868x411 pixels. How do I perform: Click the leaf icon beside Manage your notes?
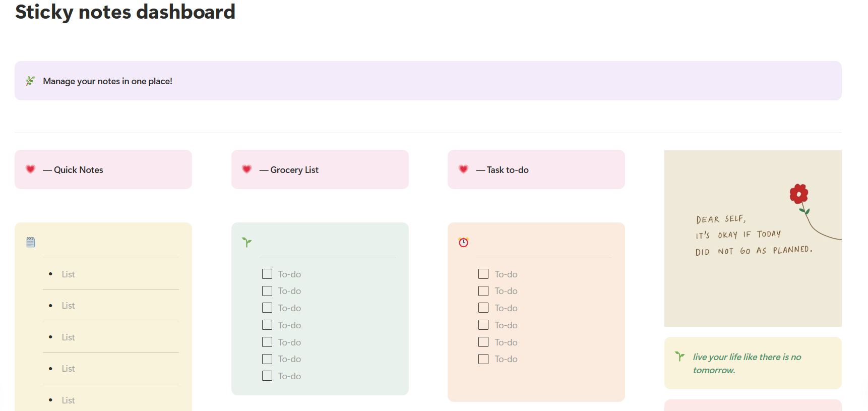click(x=30, y=81)
